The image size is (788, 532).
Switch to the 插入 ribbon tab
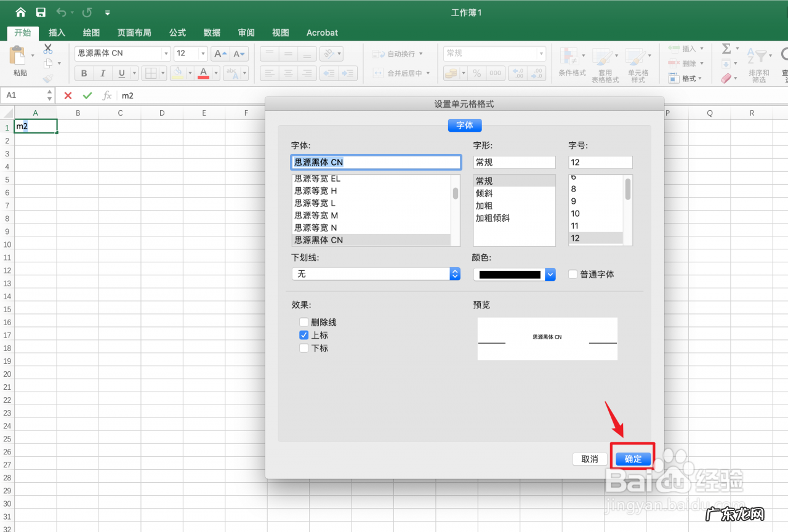(57, 33)
